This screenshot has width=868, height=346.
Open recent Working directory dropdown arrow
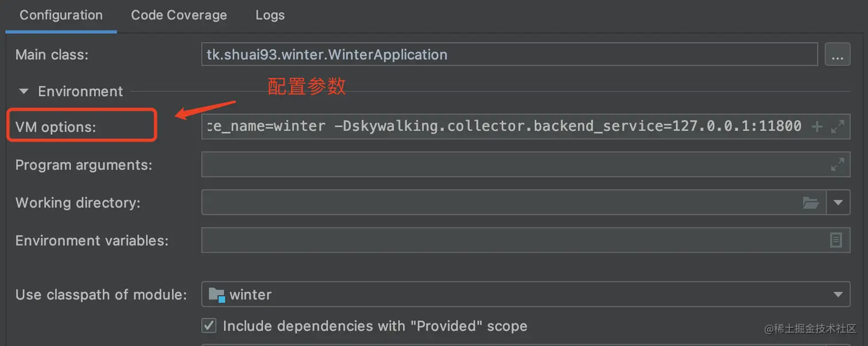tap(837, 202)
